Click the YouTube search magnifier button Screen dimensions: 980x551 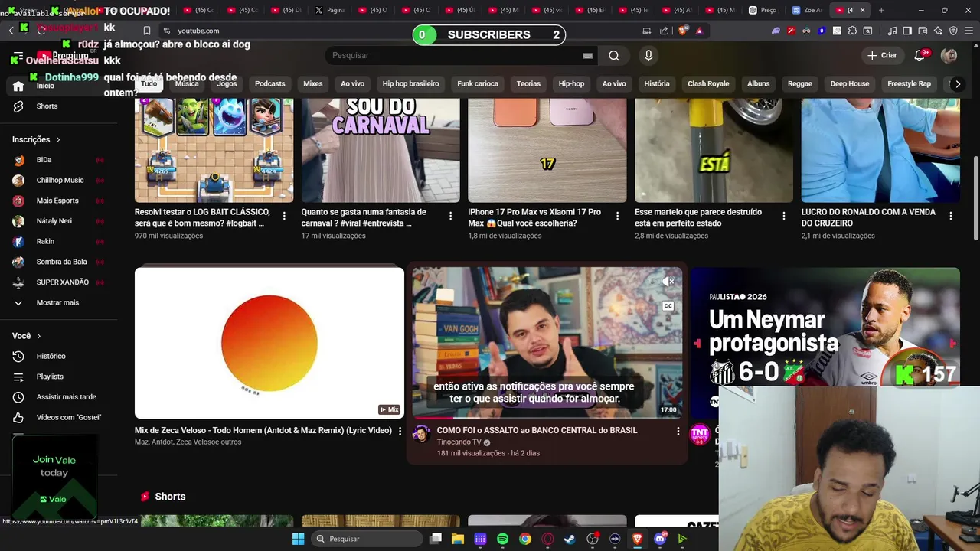click(614, 55)
